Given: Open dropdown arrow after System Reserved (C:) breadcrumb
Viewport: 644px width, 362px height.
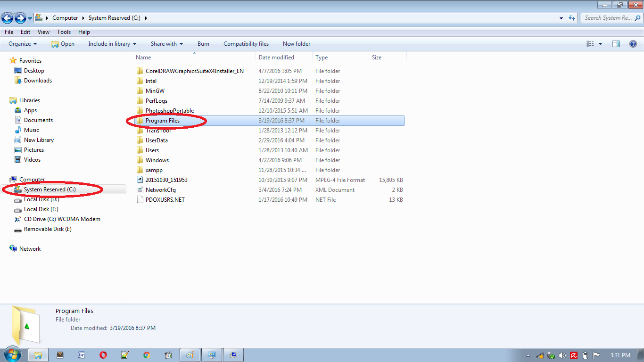Looking at the screenshot, I should click(x=146, y=18).
